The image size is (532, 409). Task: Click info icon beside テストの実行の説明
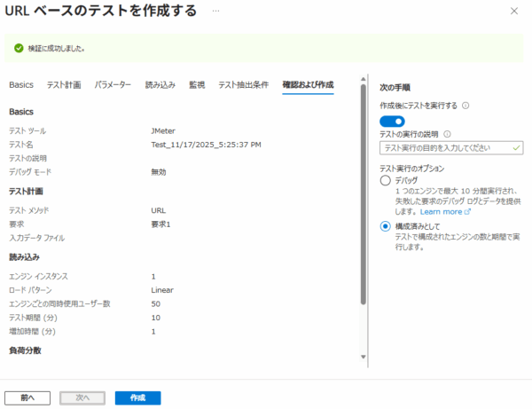click(x=447, y=134)
